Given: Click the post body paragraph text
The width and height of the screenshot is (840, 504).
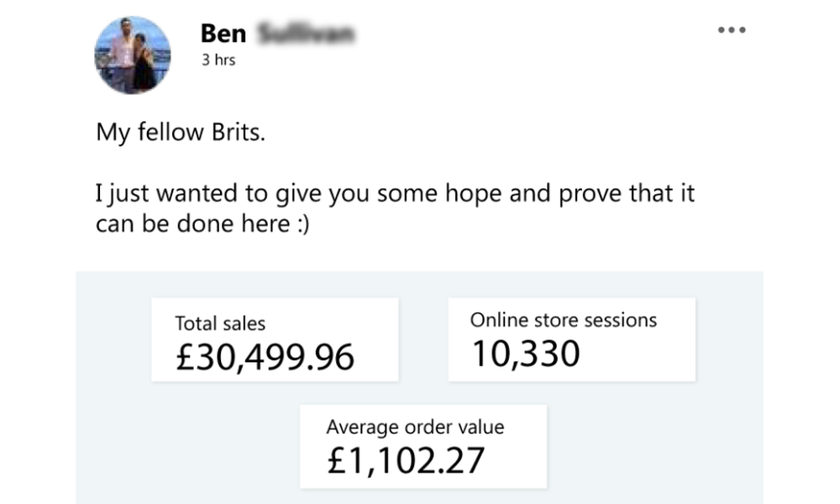Looking at the screenshot, I should 393,193.
